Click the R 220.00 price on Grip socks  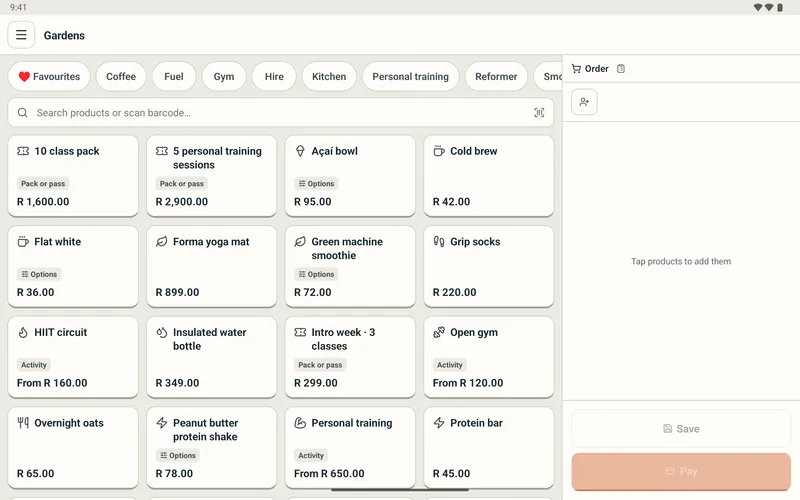(454, 292)
